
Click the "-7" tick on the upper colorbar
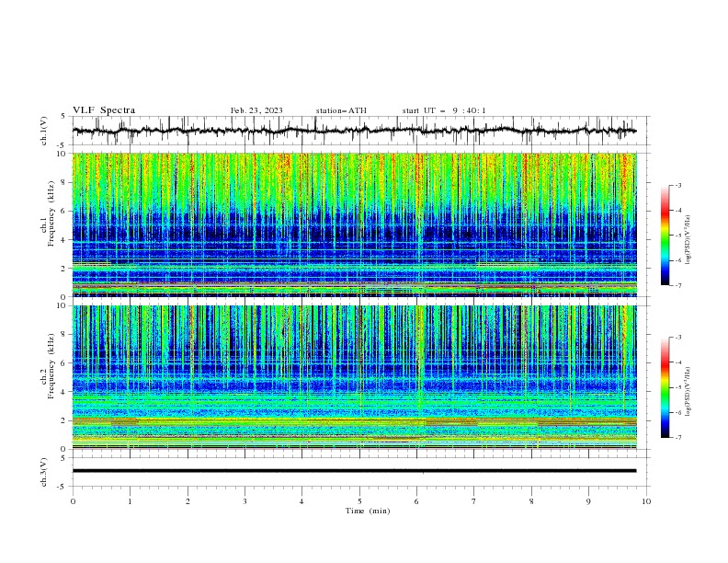[677, 285]
